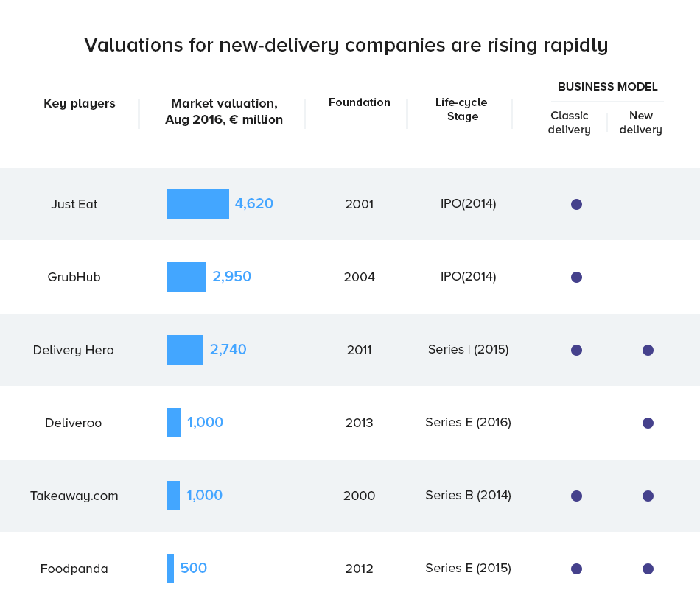Click the 4,620 valuation figure
Image resolution: width=700 pixels, height=612 pixels.
coord(254,204)
